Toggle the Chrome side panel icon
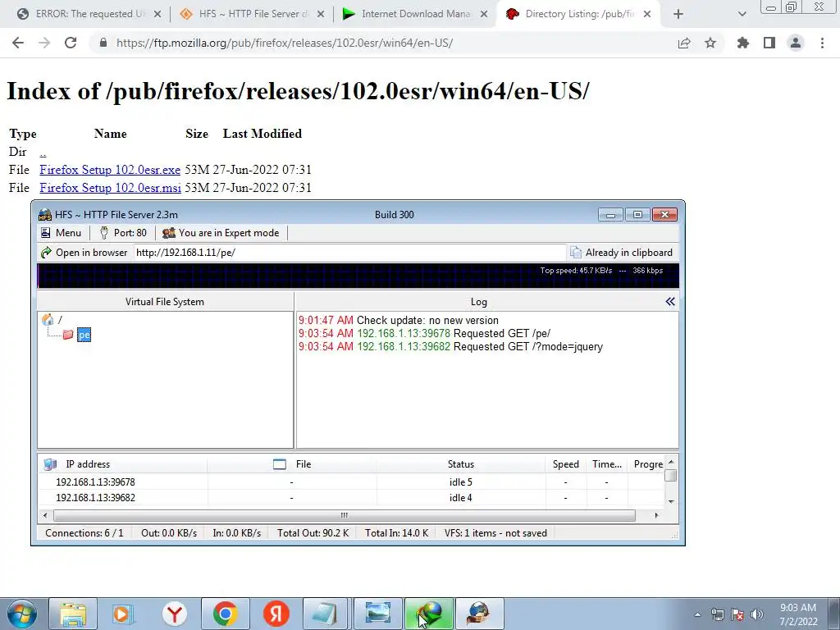The height and width of the screenshot is (630, 840). click(x=769, y=43)
